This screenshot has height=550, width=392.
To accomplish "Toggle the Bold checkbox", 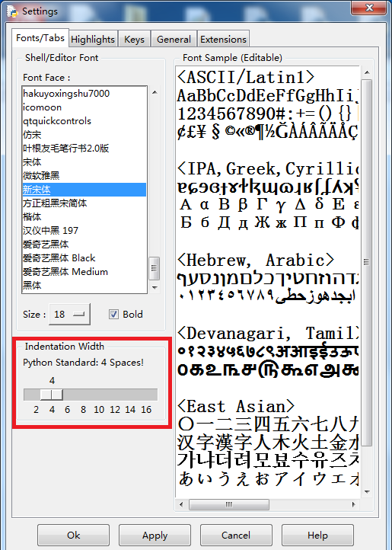I will pyautogui.click(x=113, y=314).
